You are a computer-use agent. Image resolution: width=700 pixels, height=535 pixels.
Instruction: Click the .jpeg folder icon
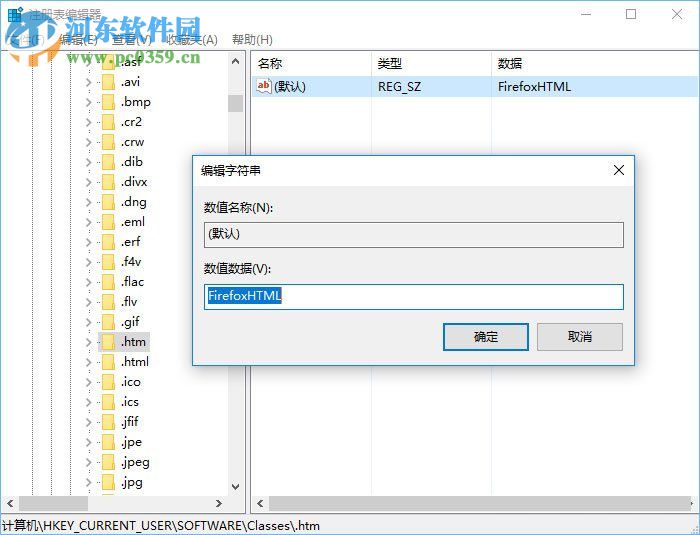coord(108,462)
